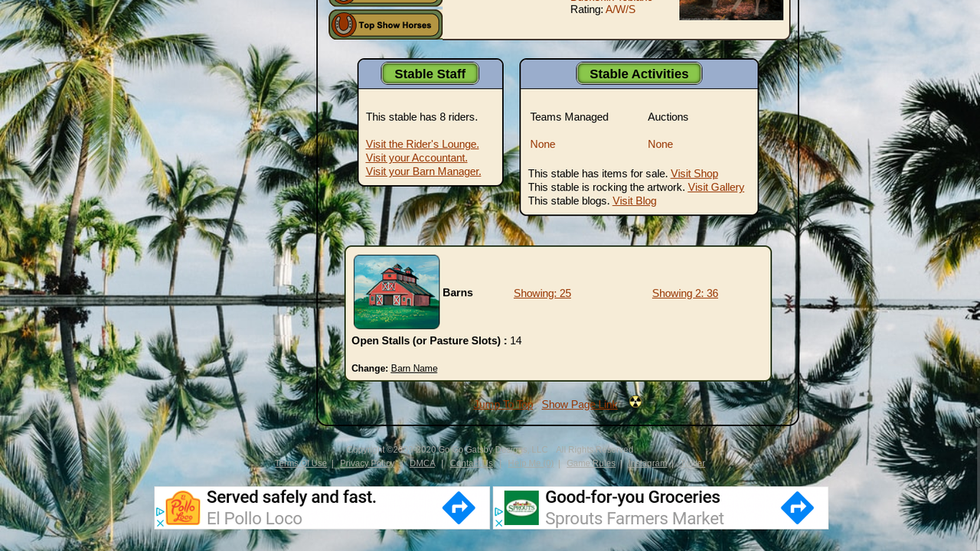The width and height of the screenshot is (980, 551).
Task: Click the El Pollo Loco logo
Action: [183, 508]
